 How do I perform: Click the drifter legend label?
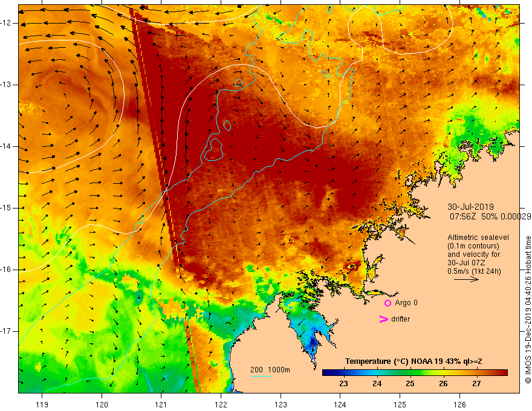[x=400, y=319]
